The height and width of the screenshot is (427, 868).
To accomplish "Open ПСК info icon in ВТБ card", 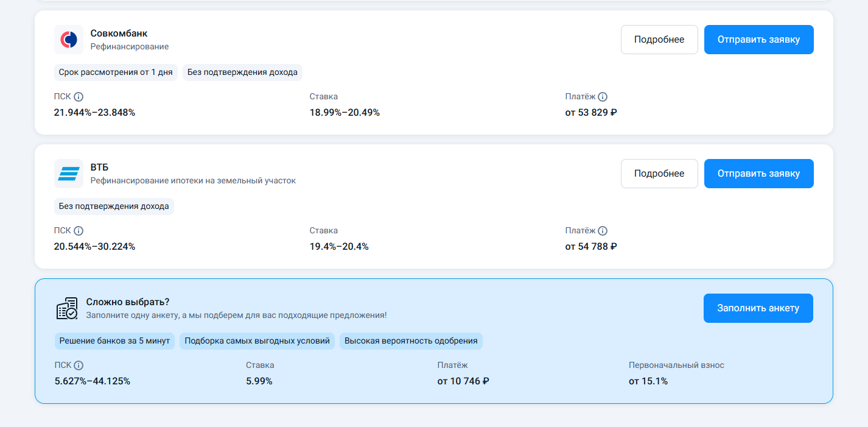I will click(79, 230).
